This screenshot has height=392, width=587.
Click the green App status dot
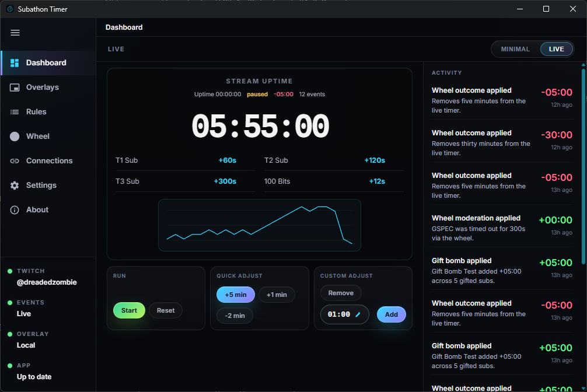[x=10, y=365]
